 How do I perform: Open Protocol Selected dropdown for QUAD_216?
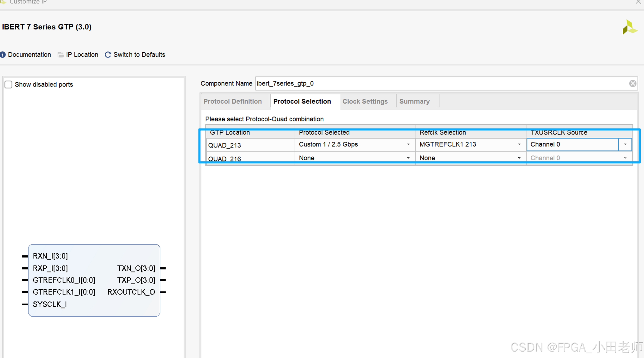tap(408, 158)
